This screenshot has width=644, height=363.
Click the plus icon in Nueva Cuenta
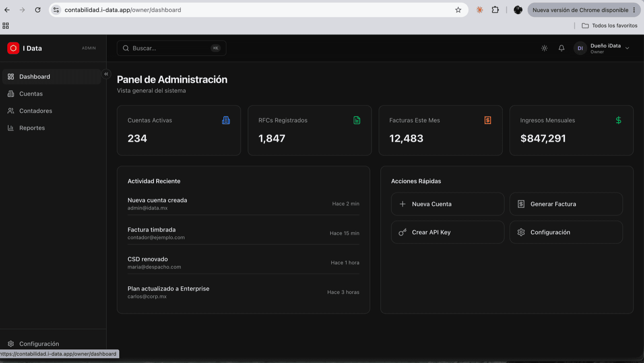point(402,204)
